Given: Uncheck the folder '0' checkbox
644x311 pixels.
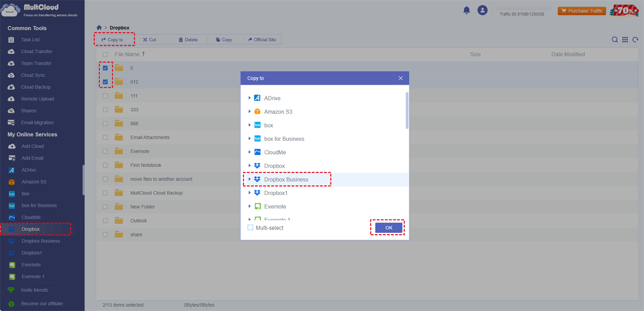Looking at the screenshot, I should click(x=105, y=68).
